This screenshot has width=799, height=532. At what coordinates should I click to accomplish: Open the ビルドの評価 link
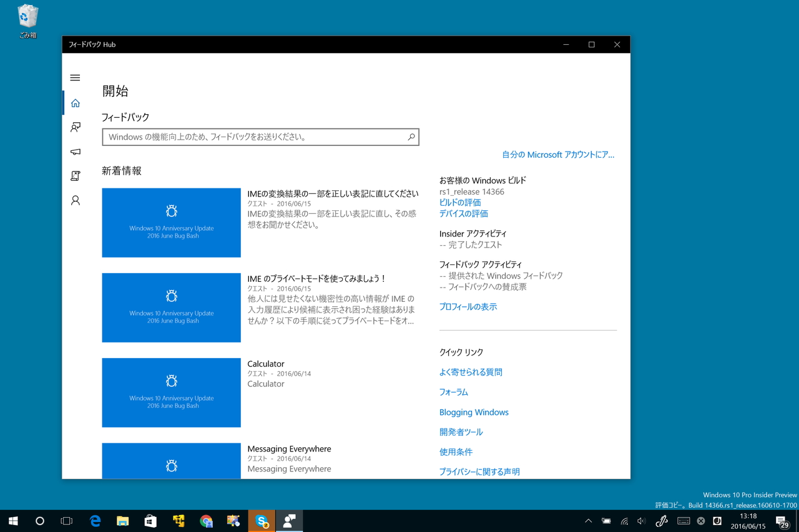459,202
